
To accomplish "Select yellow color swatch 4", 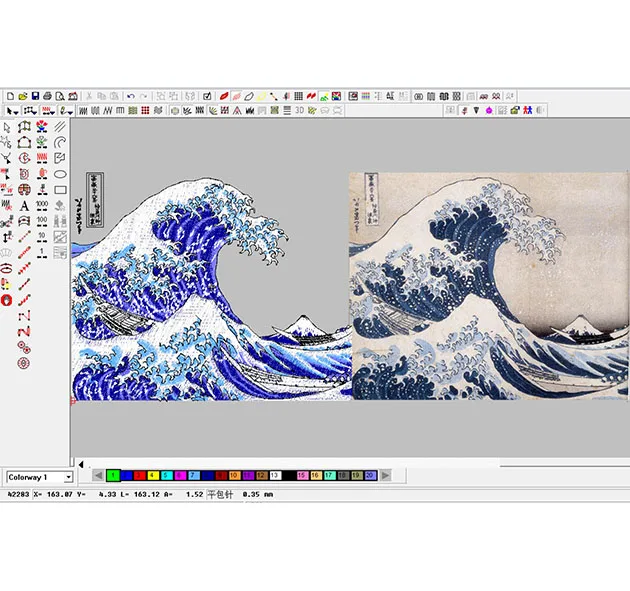I will 153,476.
